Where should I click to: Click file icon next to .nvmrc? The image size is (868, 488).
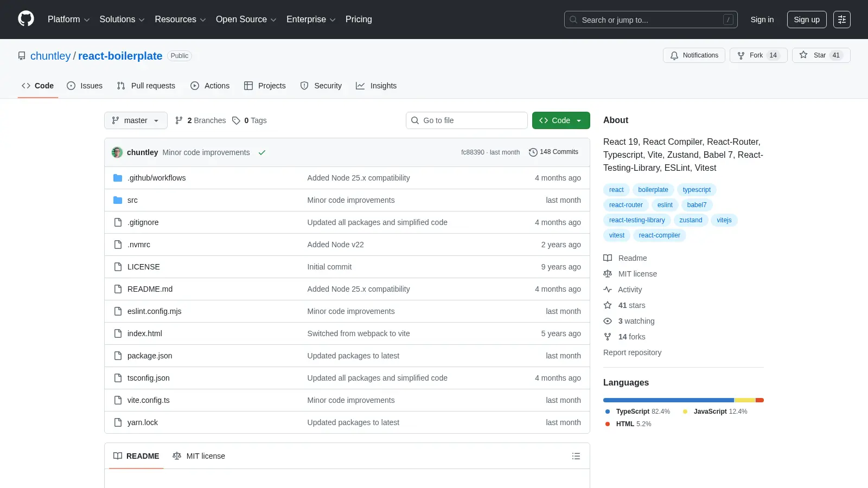pos(118,245)
